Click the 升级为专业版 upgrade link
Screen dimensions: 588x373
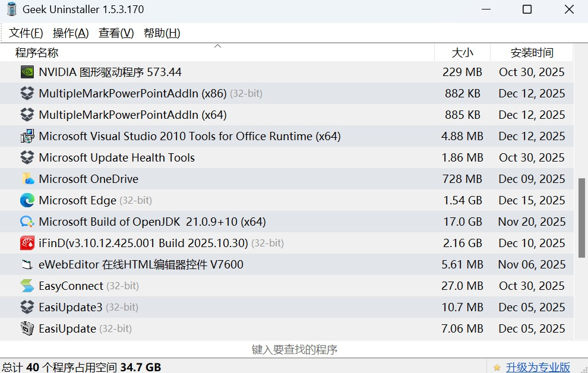coord(538,367)
